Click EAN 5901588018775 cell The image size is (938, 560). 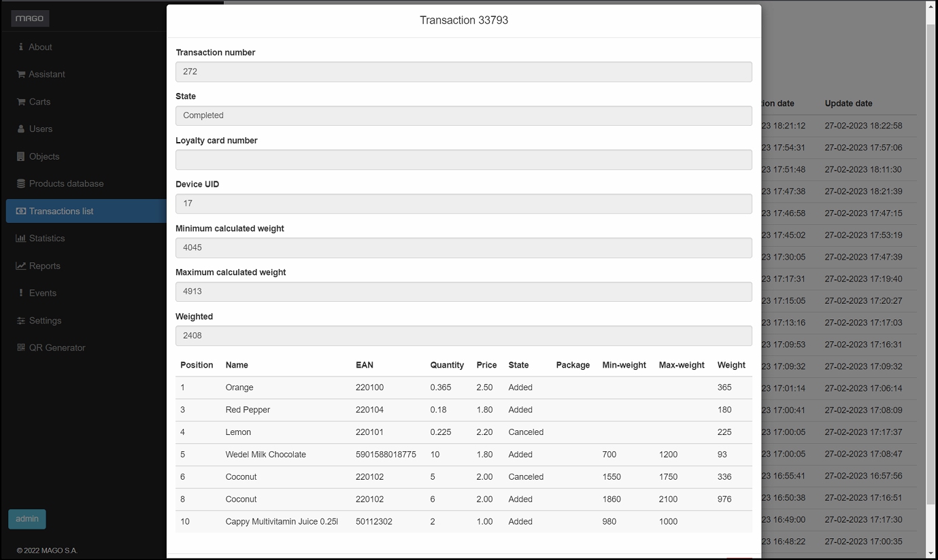coord(386,455)
